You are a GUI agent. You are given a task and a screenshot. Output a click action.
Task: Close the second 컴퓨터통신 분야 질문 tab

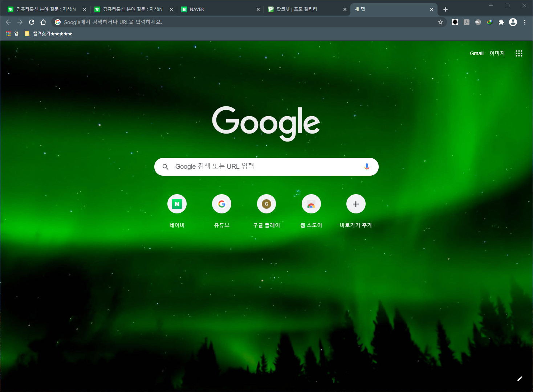(171, 9)
